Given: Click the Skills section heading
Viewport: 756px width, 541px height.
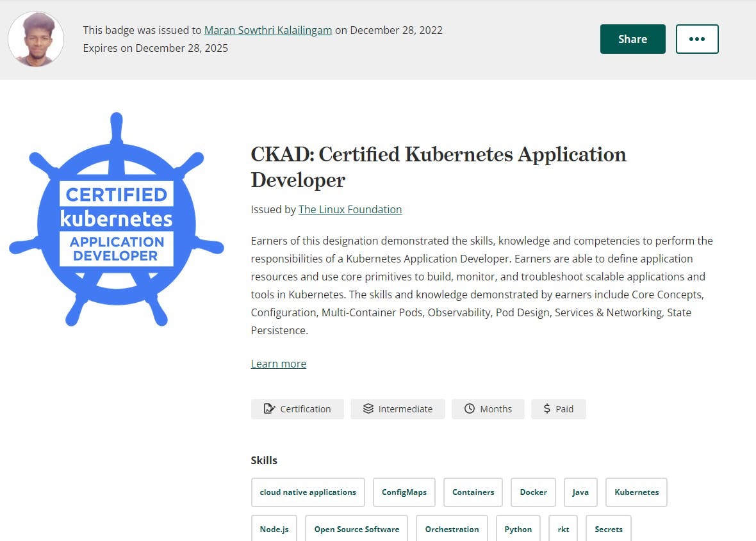Looking at the screenshot, I should (264, 460).
